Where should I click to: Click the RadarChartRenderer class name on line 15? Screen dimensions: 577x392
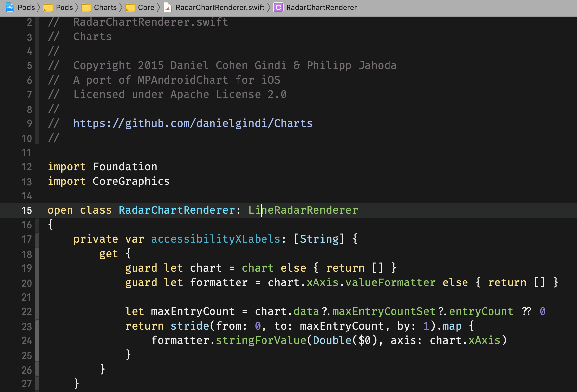click(177, 210)
